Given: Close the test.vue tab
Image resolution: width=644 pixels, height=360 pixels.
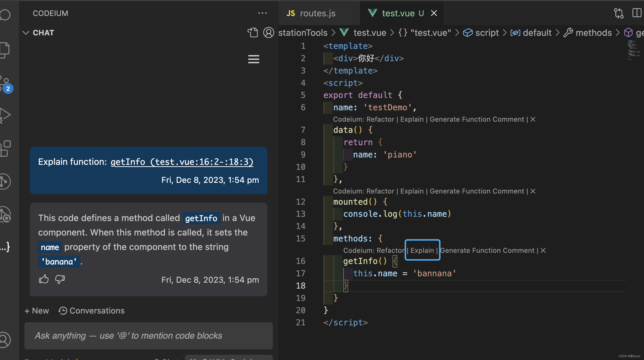Looking at the screenshot, I should point(434,13).
